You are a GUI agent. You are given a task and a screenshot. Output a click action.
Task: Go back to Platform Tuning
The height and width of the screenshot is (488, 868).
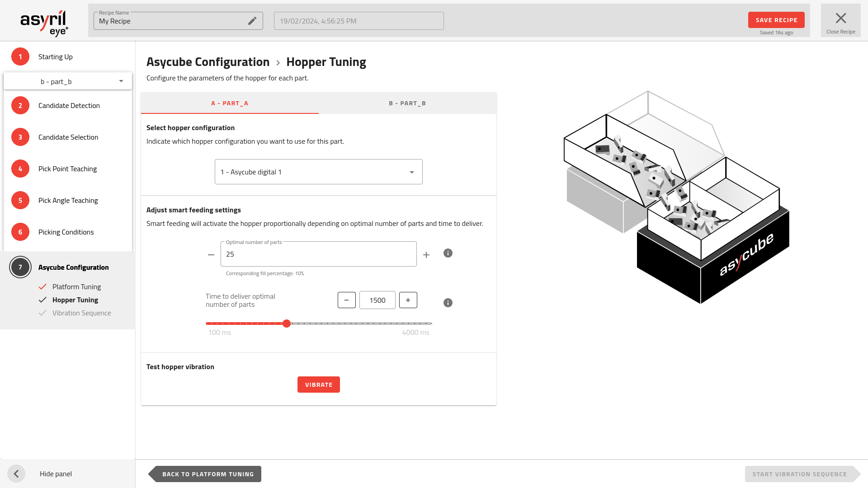click(208, 474)
